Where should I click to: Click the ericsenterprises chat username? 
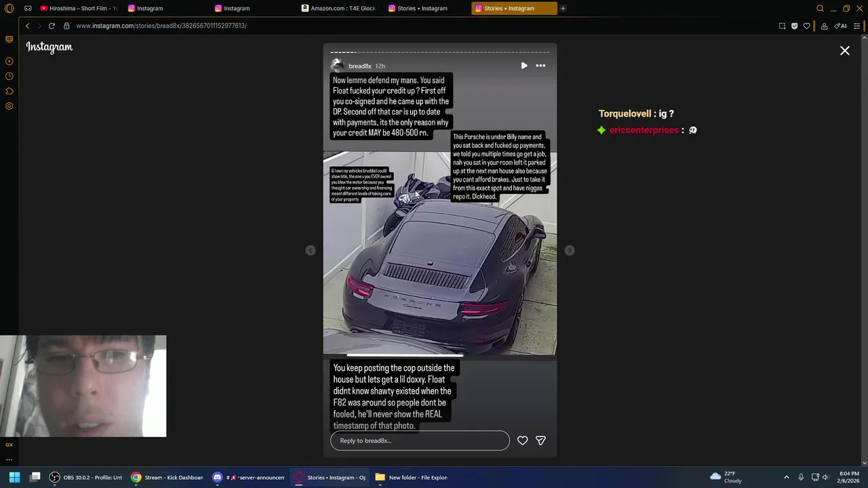coord(644,130)
